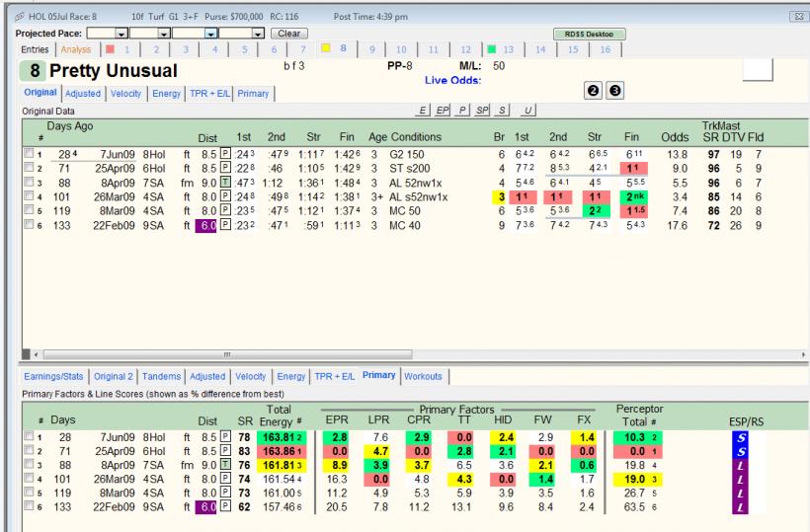Click the purple 6.0 distance cell in upper table
The image size is (810, 532).
pos(205,225)
